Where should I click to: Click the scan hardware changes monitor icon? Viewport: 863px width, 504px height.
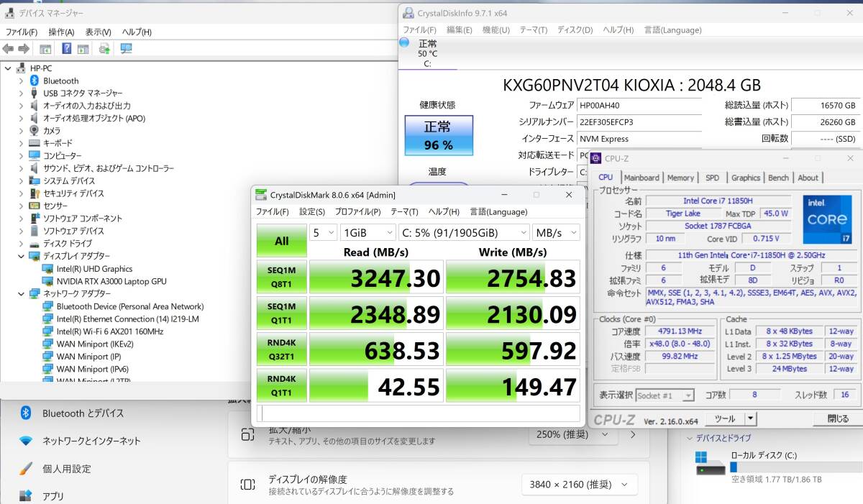coord(126,48)
